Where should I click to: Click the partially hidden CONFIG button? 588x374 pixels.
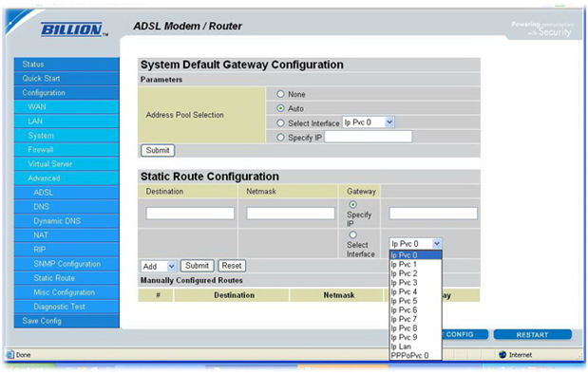point(465,335)
